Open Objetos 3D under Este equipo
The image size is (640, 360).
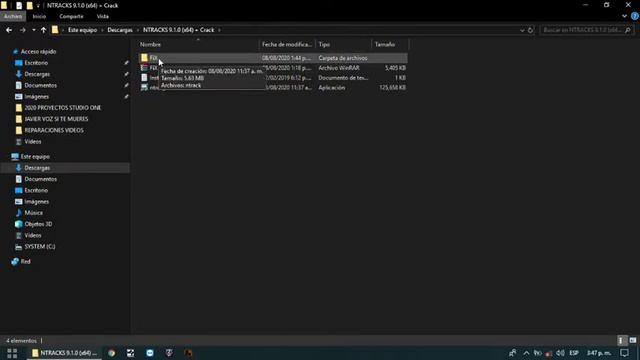click(38, 224)
